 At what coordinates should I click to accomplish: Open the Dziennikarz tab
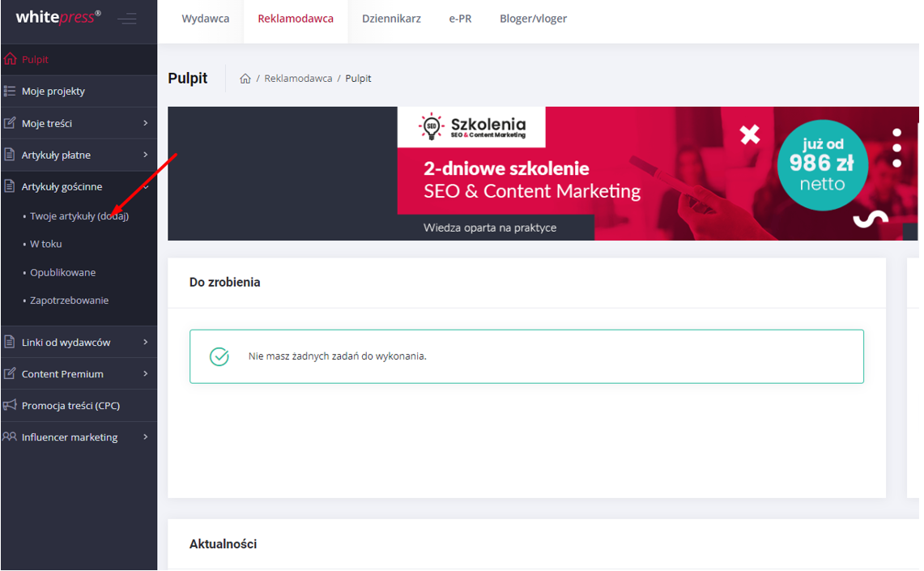(391, 19)
